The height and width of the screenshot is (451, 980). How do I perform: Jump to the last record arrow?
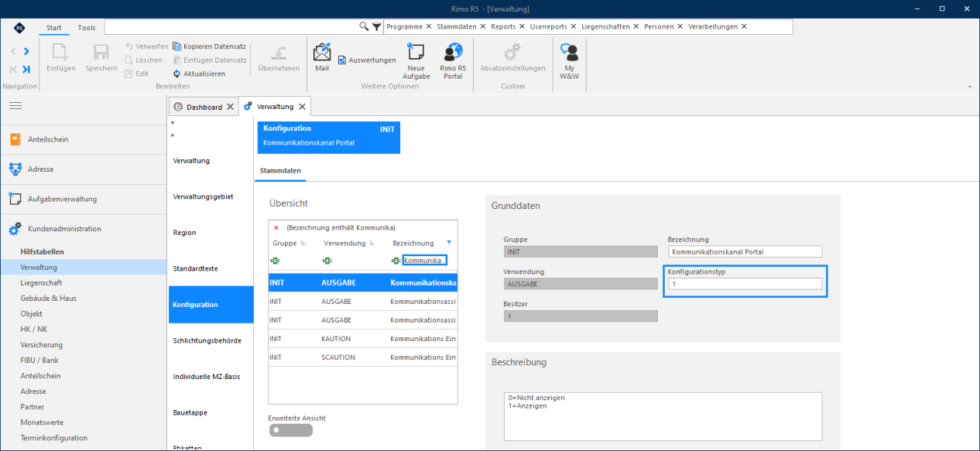point(26,69)
